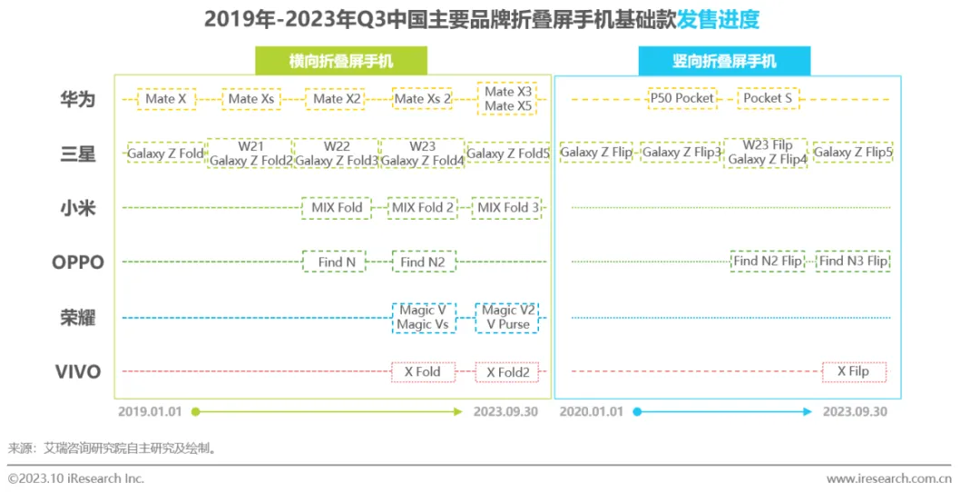980x493 pixels.
Task: Click the W21 Galaxy Z Fold2 box
Action: [x=250, y=153]
